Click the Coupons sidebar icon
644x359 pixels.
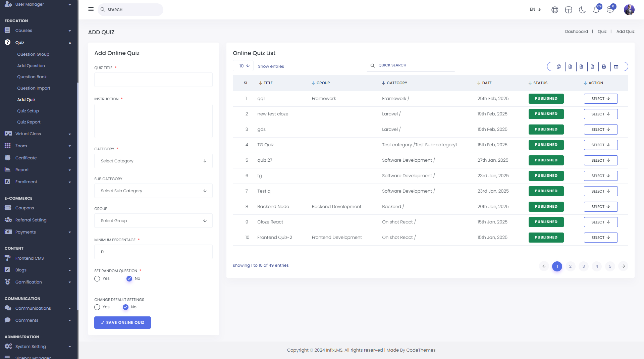pos(8,208)
